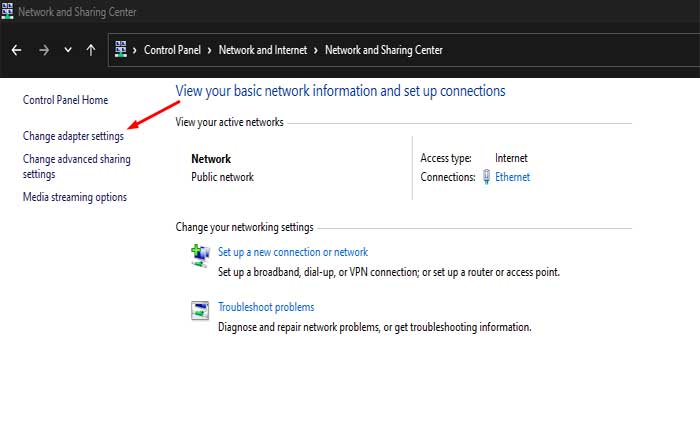Click the Ethernet plug icon beside Connections
The image size is (700, 430).
pyautogui.click(x=486, y=177)
